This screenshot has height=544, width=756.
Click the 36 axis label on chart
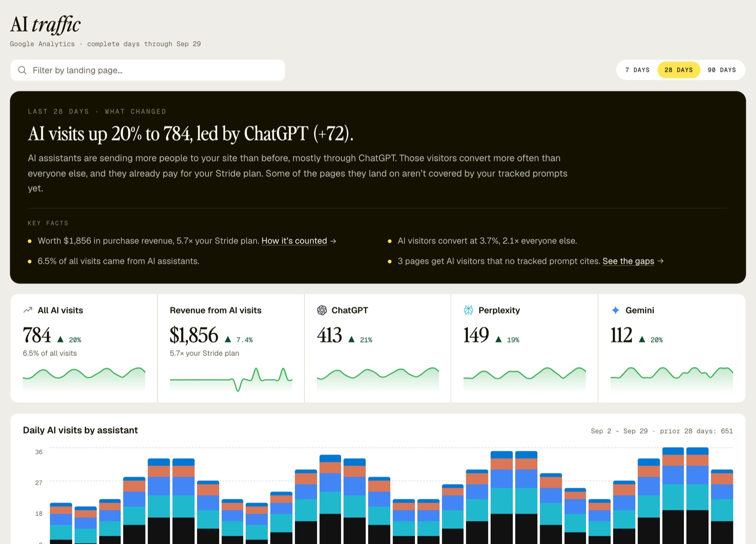click(x=39, y=452)
